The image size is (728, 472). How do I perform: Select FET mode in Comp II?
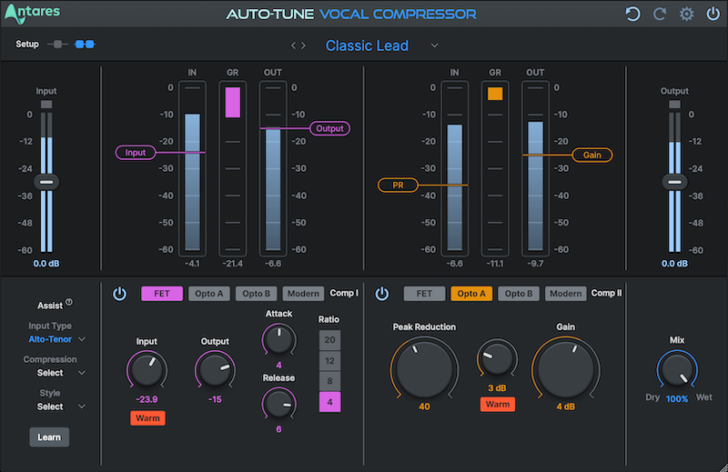(424, 293)
